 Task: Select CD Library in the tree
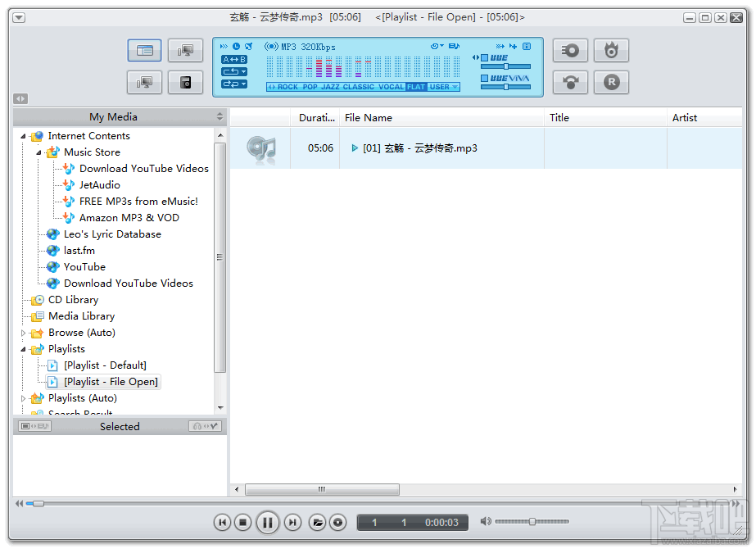73,300
